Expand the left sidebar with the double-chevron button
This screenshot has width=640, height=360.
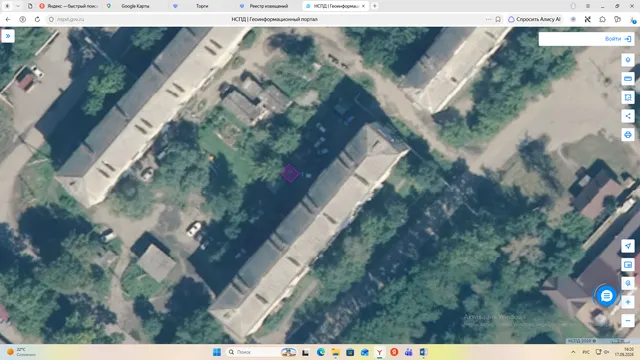tap(8, 36)
